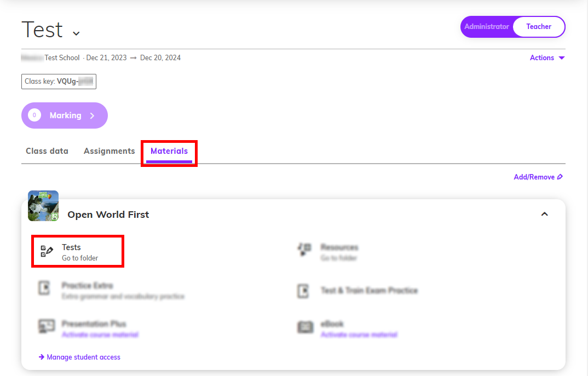Click the Test & Train Exam Practice icon

pos(303,291)
